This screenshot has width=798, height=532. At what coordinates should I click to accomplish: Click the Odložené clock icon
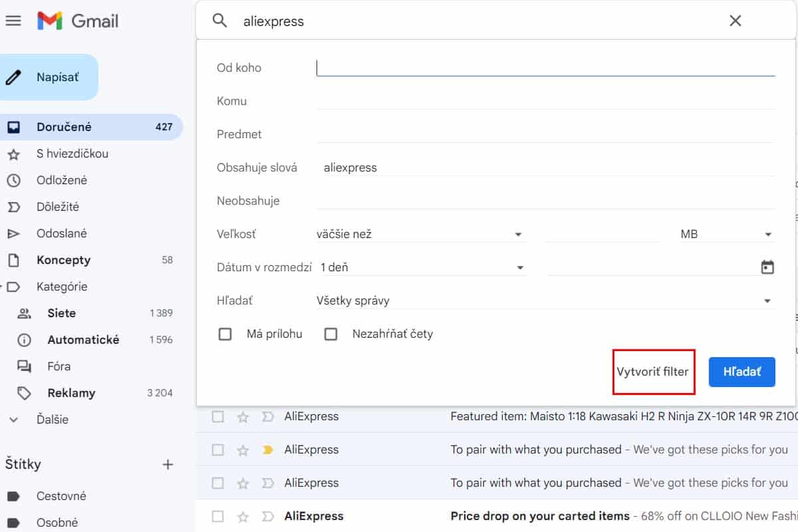[x=13, y=180]
